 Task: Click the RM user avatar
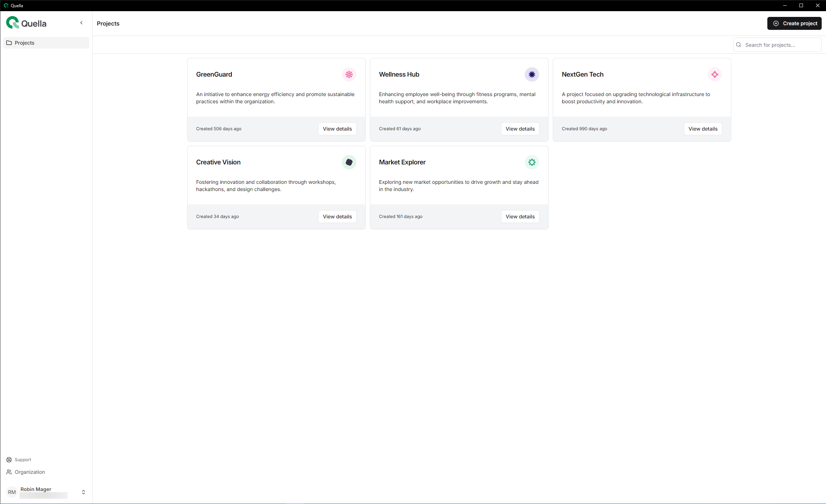click(12, 492)
